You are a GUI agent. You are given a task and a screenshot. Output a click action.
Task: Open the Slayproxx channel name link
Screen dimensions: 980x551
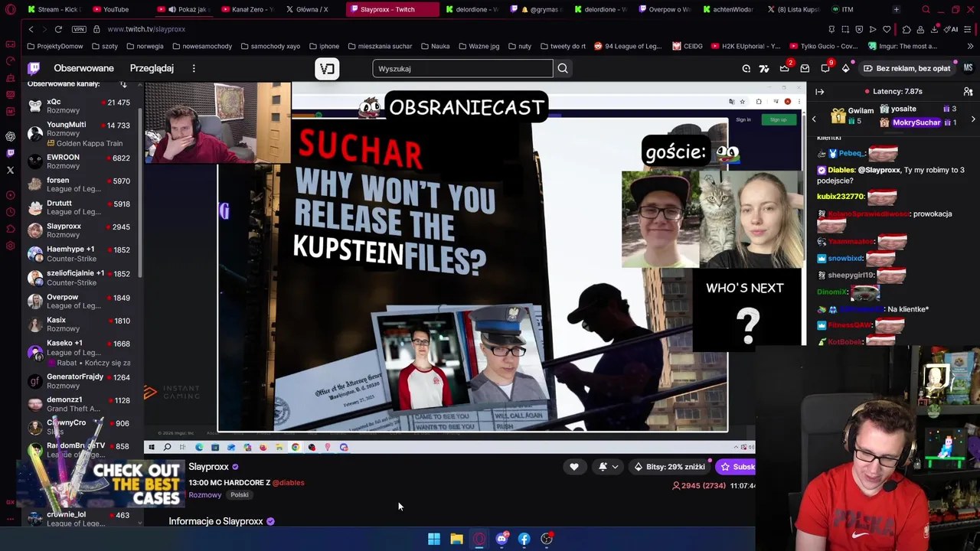point(208,467)
